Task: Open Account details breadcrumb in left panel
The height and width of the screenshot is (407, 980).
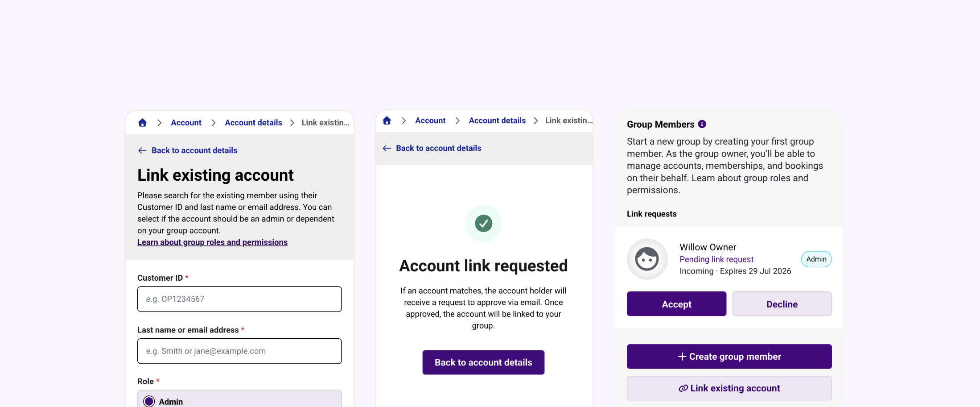Action: pyautogui.click(x=253, y=123)
